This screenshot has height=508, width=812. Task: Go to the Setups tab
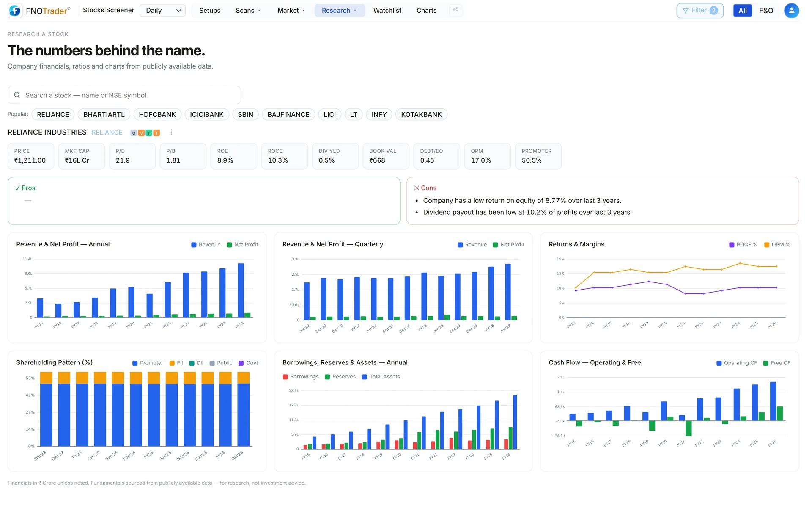(x=210, y=11)
